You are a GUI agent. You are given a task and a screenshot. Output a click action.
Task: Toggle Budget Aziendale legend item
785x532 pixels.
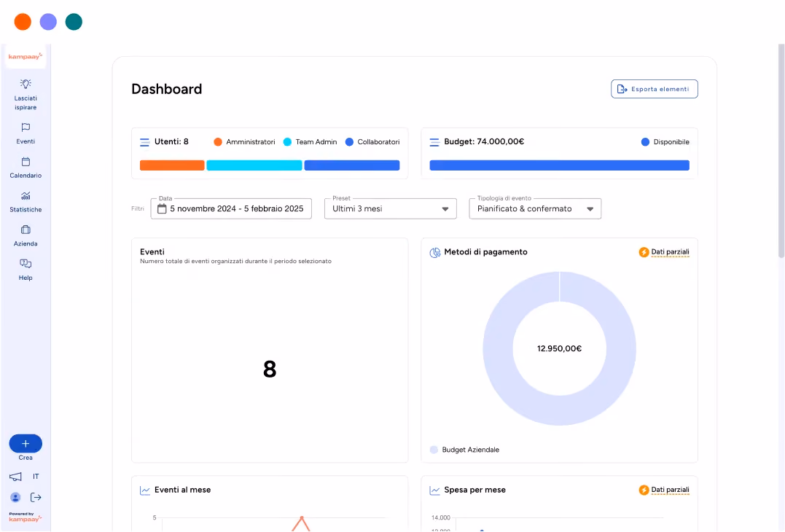point(464,450)
